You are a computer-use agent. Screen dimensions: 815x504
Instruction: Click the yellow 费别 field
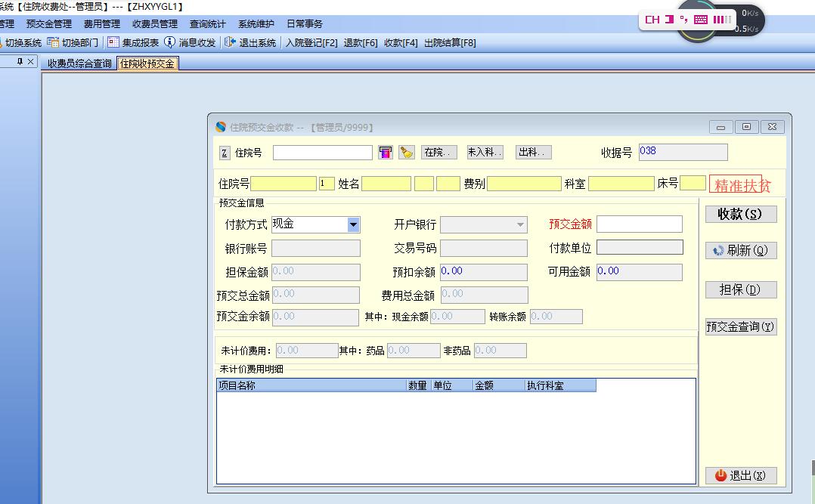[524, 184]
